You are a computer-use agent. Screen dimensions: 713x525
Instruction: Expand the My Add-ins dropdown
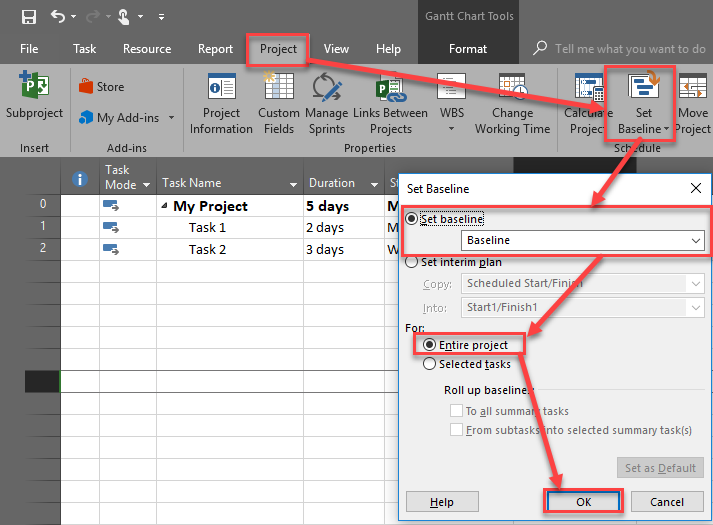click(x=171, y=118)
